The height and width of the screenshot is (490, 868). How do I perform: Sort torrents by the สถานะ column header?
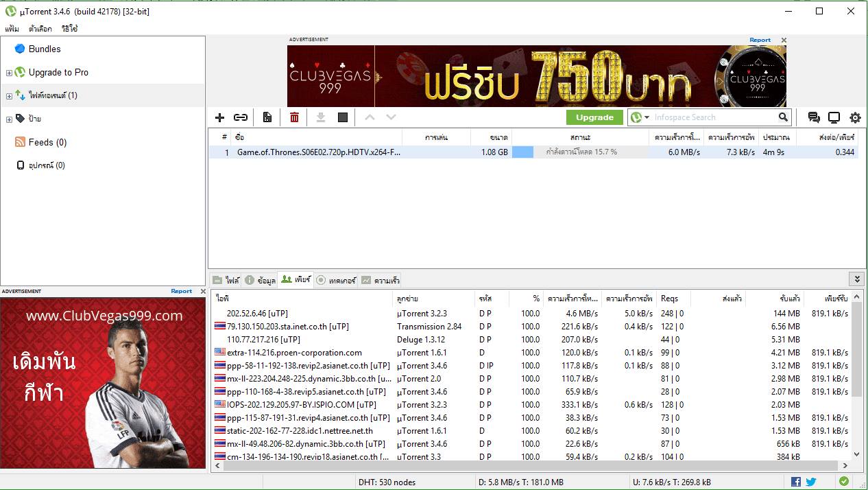point(580,137)
